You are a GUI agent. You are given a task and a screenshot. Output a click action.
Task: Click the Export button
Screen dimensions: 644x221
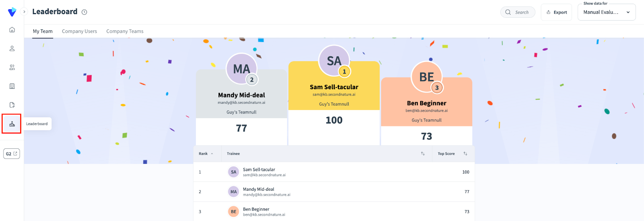[x=557, y=13]
